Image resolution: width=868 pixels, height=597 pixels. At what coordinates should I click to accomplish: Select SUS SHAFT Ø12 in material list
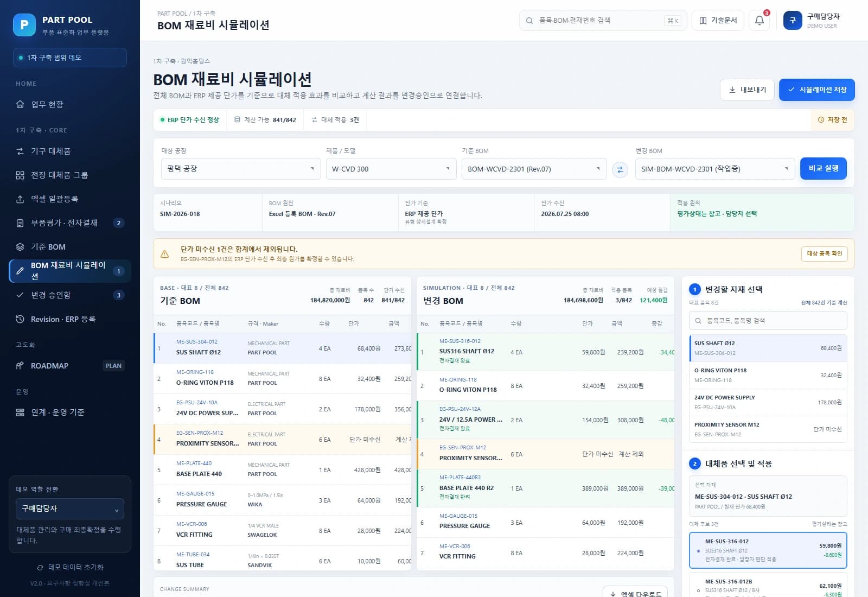(768, 348)
